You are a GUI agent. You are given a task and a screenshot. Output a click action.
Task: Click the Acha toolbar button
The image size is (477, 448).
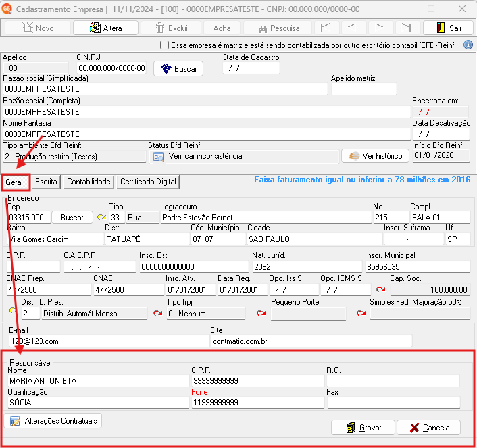pyautogui.click(x=222, y=28)
